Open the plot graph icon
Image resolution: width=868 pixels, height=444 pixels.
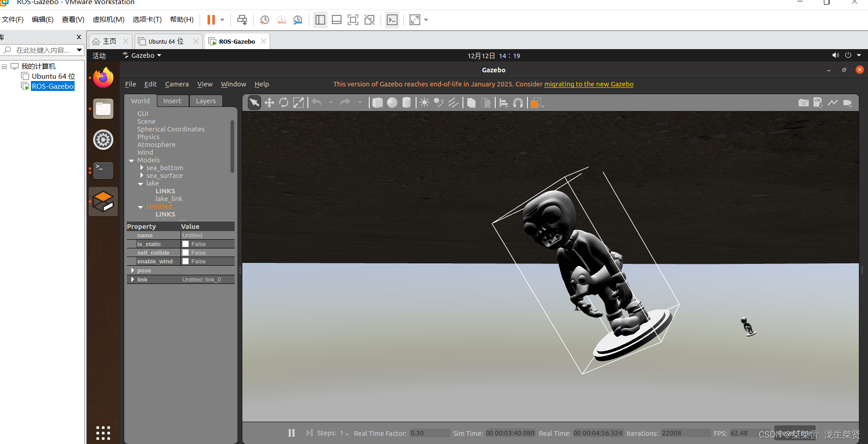pos(833,103)
